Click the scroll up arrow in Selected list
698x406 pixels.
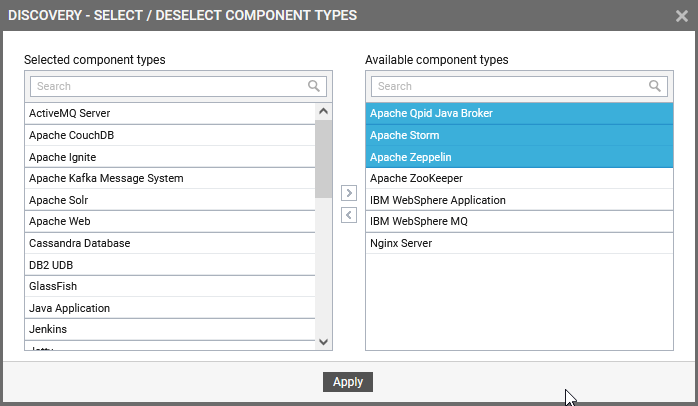pyautogui.click(x=324, y=111)
